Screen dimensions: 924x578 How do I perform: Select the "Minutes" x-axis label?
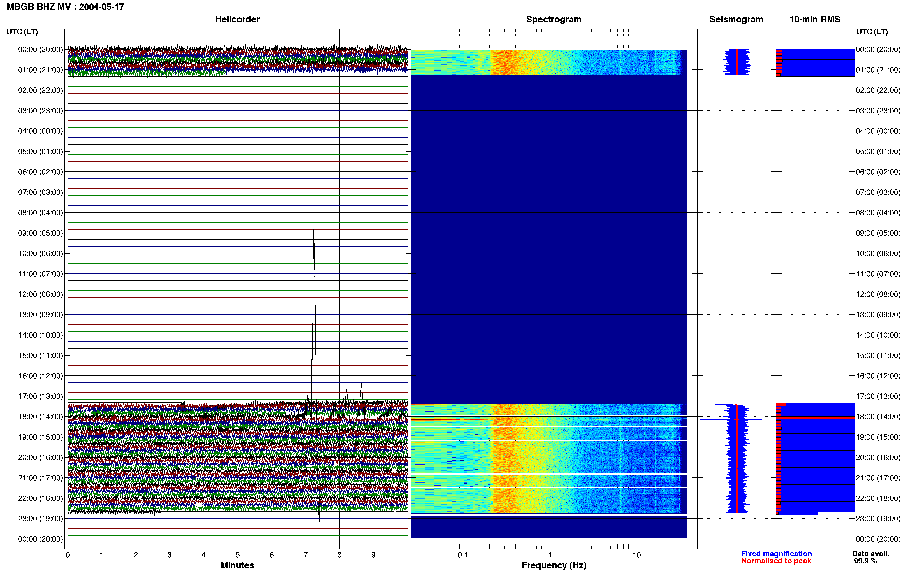point(237,565)
